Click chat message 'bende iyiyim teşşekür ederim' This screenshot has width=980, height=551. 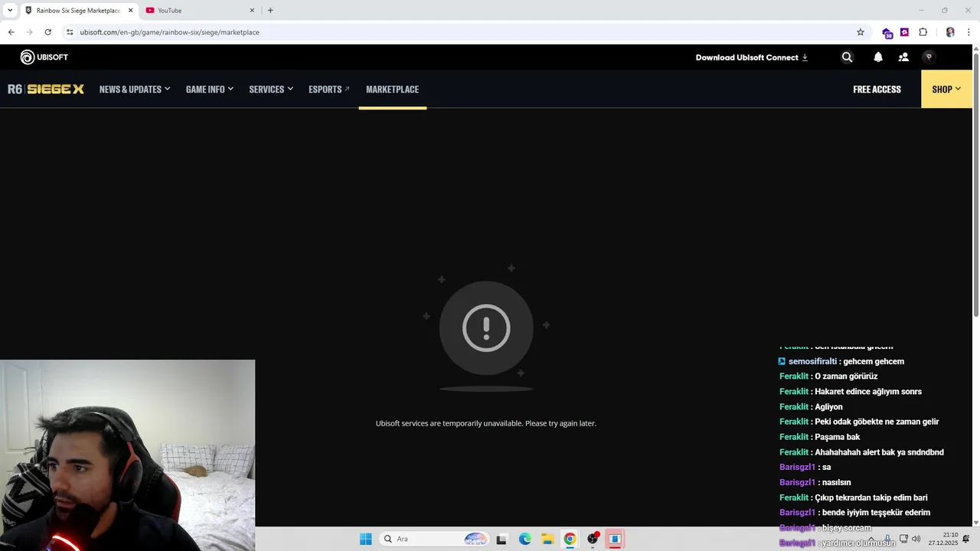[877, 513]
